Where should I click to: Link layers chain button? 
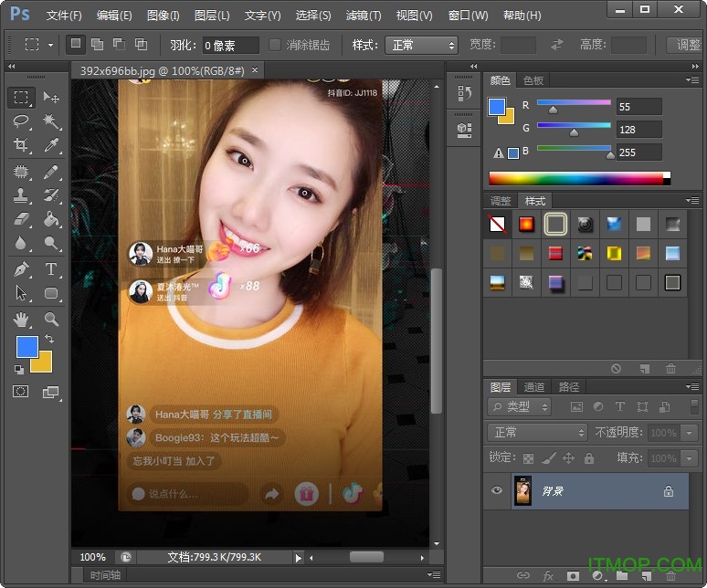(523, 575)
